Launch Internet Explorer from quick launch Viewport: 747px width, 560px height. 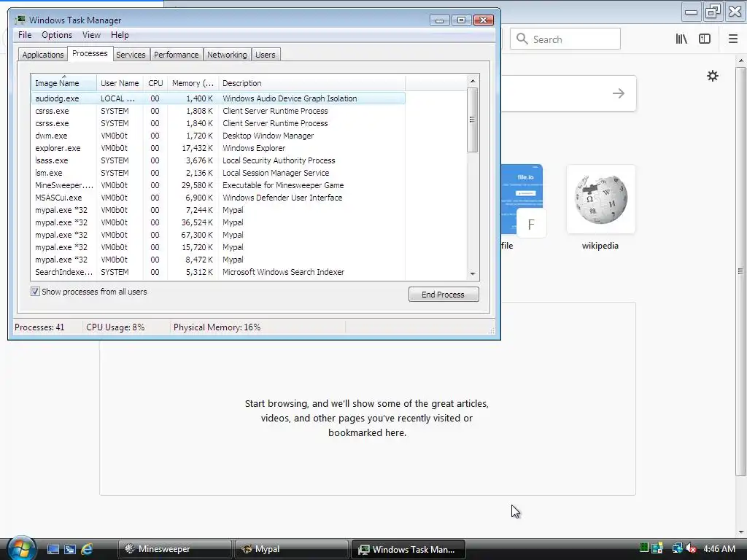(87, 549)
